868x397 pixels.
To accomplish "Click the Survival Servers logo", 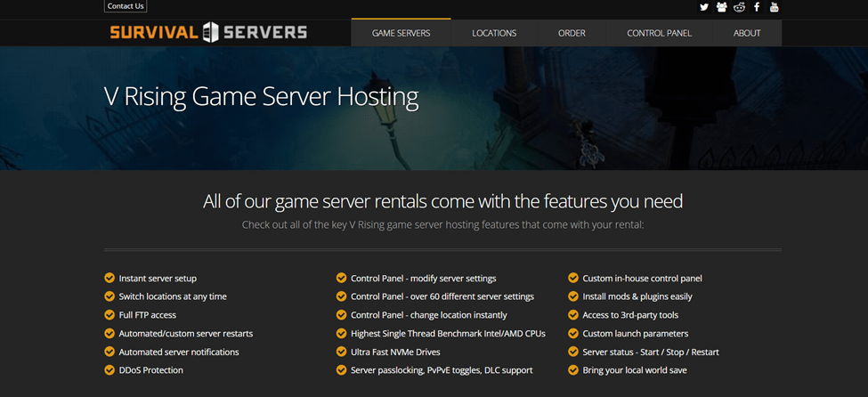I will pyautogui.click(x=208, y=33).
